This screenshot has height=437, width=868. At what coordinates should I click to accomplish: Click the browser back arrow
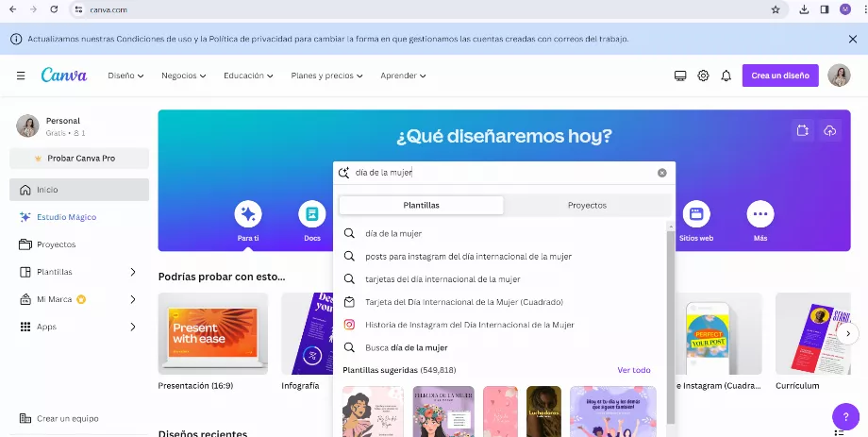12,9
